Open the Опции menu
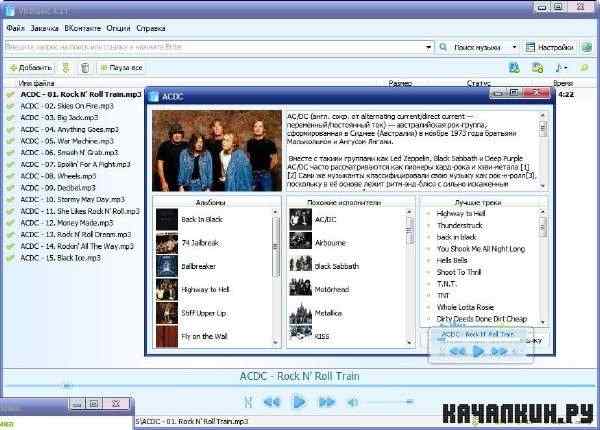The width and height of the screenshot is (600, 430). pos(118,28)
